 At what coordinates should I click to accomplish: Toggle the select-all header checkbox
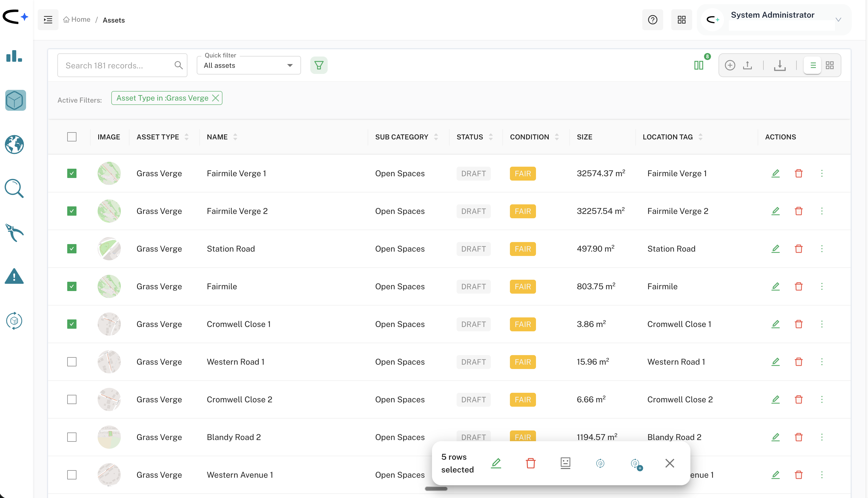(x=72, y=137)
